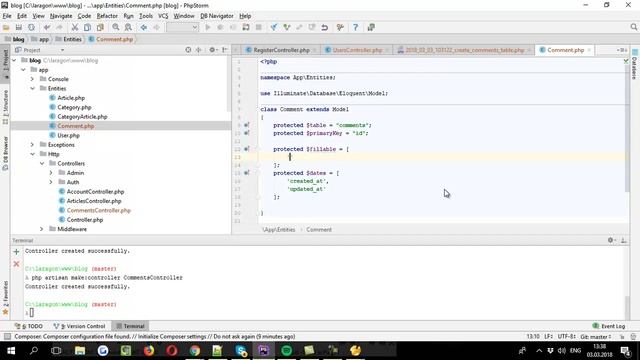Click UTF-8 encoding in status bar
This screenshot has height=360, width=640.
(x=567, y=337)
